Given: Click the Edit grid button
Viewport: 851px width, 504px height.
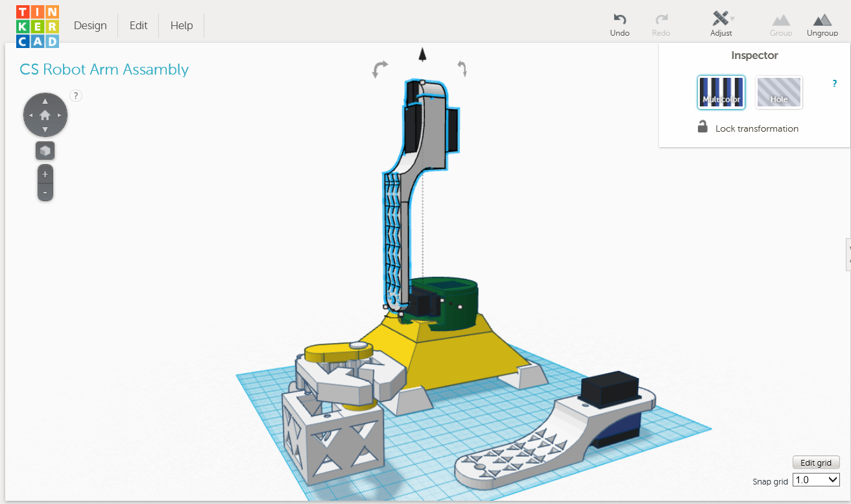Looking at the screenshot, I should [816, 462].
